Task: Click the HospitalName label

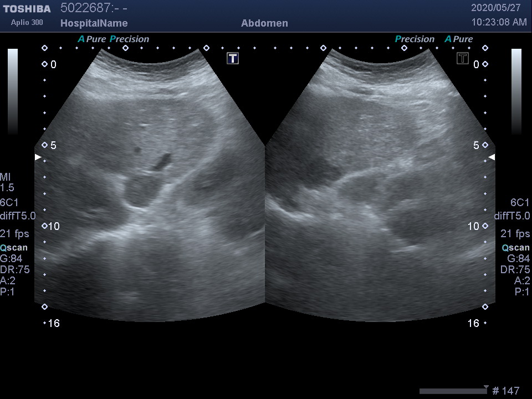Action: 94,23
